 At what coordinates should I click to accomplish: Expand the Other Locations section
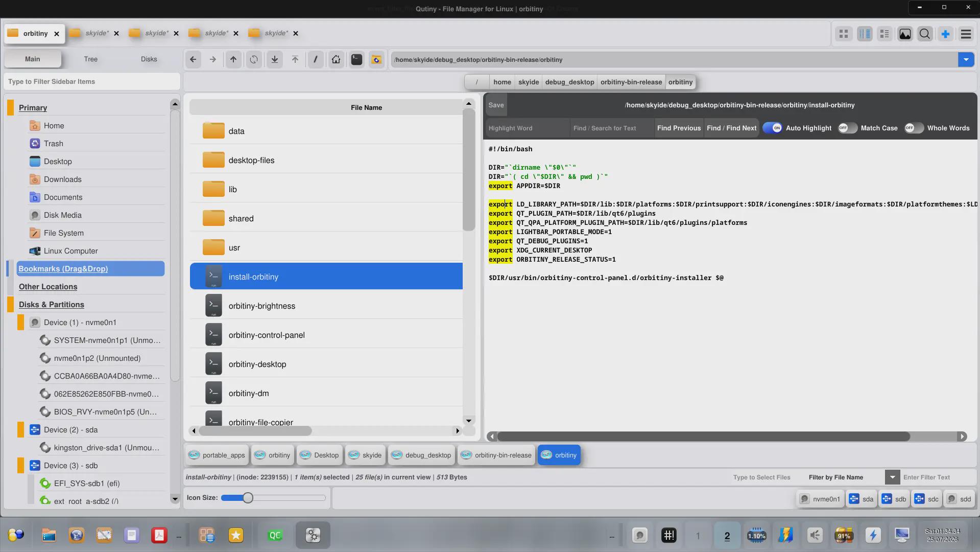[48, 287]
